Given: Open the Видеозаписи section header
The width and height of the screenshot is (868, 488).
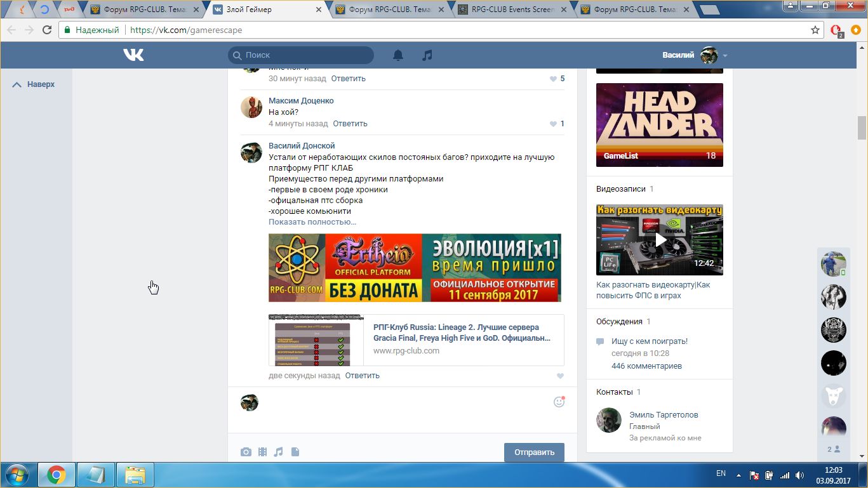Looking at the screenshot, I should click(620, 189).
